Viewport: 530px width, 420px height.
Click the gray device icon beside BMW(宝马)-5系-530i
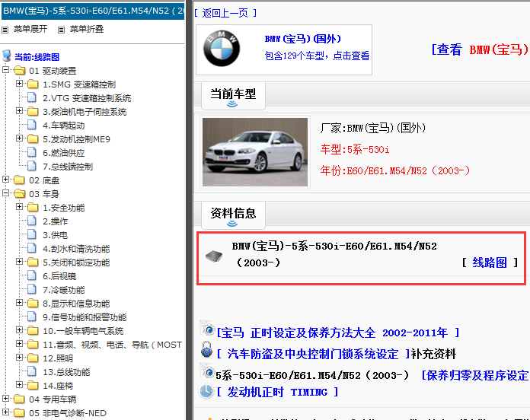[x=214, y=256]
